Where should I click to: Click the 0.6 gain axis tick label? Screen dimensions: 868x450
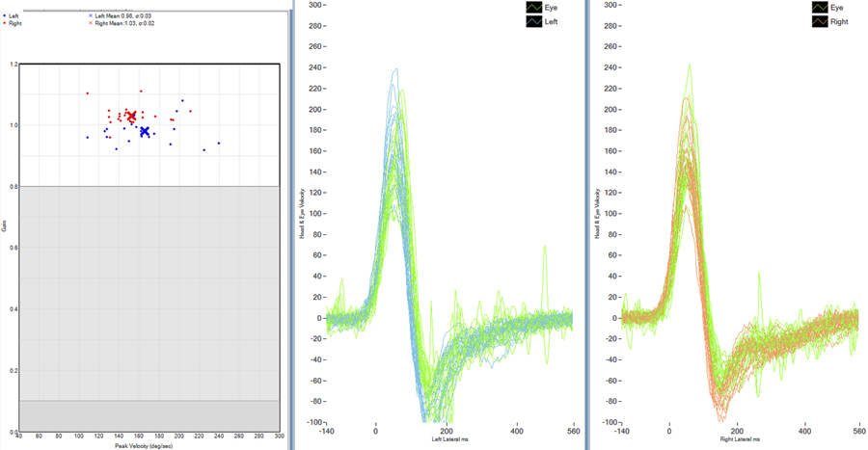[x=14, y=249]
